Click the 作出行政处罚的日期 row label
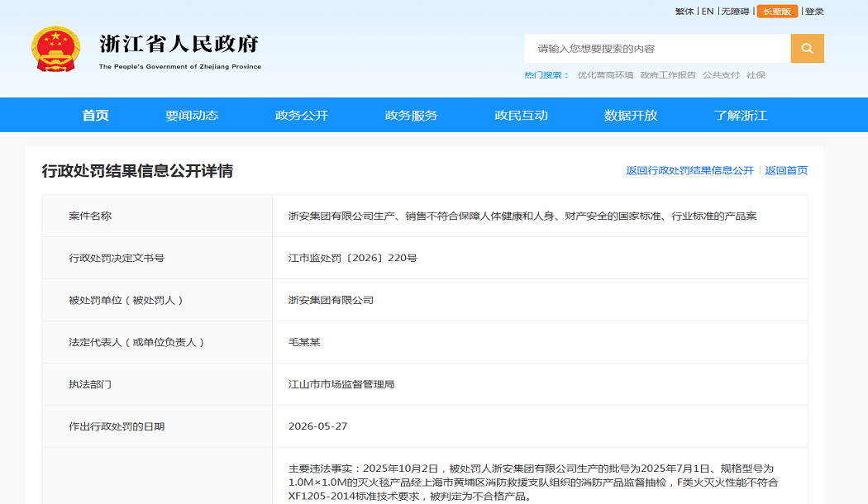The width and height of the screenshot is (868, 504). point(117,426)
